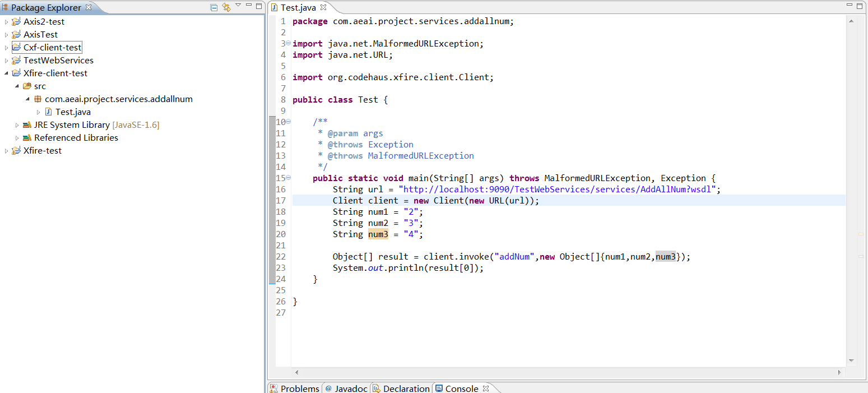Click the JRE System Library icon
The image size is (868, 393).
27,125
